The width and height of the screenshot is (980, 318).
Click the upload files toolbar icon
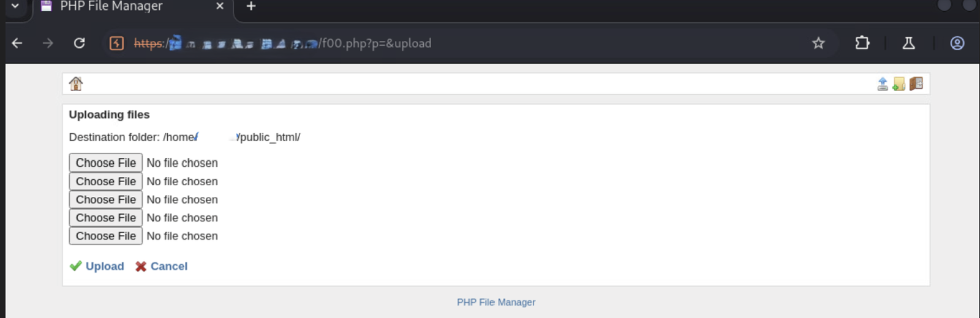(x=883, y=84)
